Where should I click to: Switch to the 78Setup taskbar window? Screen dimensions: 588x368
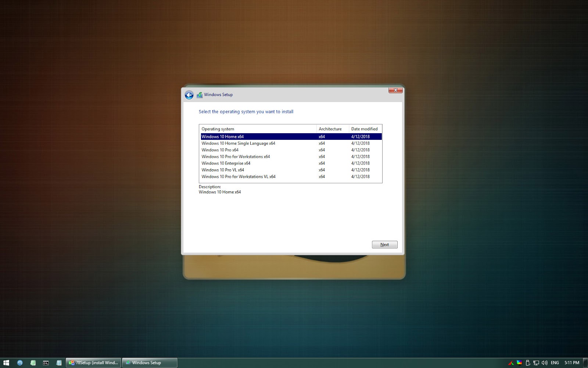94,362
